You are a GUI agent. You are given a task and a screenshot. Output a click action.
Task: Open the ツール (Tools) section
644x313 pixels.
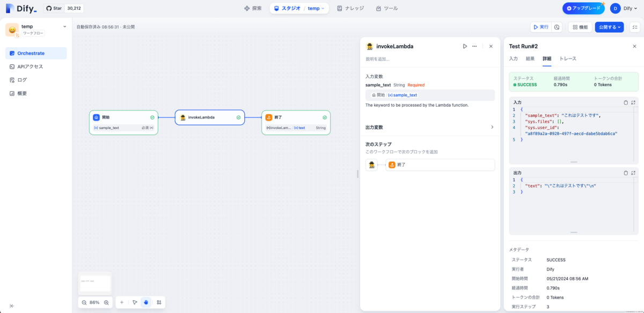point(387,9)
